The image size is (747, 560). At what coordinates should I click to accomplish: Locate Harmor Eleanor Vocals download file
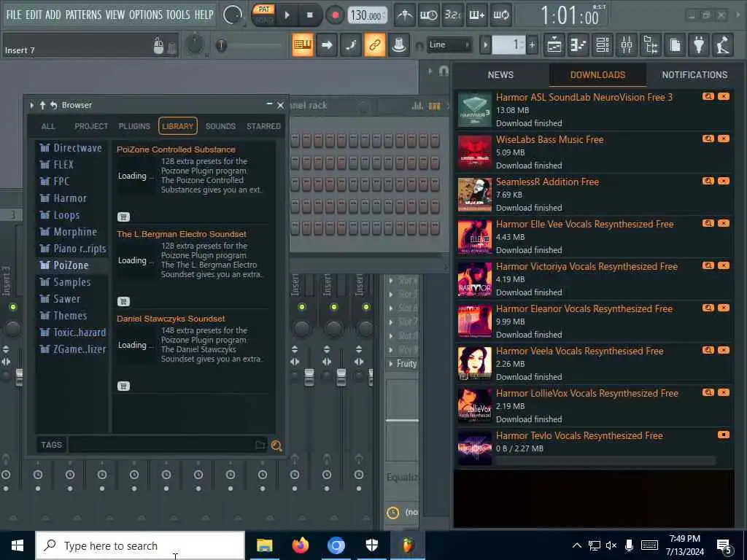click(708, 308)
